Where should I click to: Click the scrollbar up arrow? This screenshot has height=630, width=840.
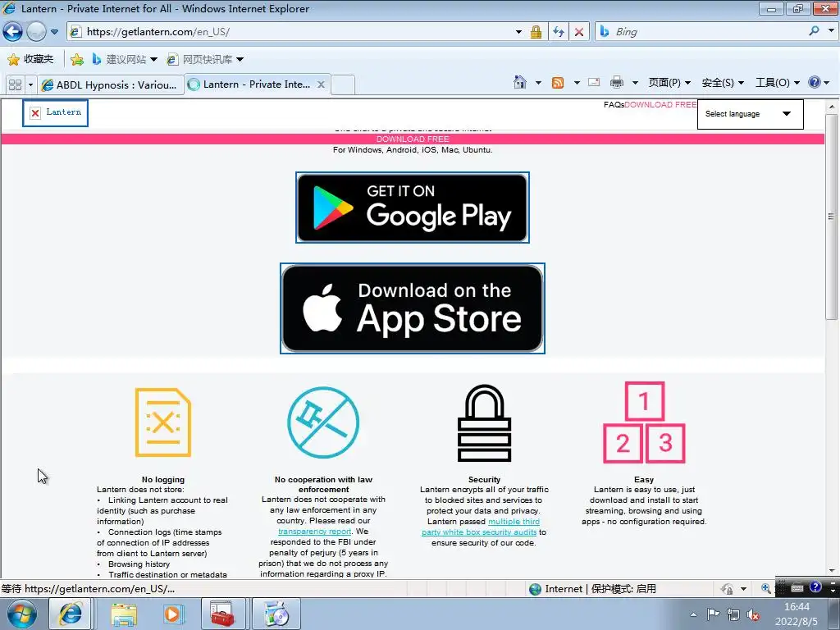pos(832,107)
